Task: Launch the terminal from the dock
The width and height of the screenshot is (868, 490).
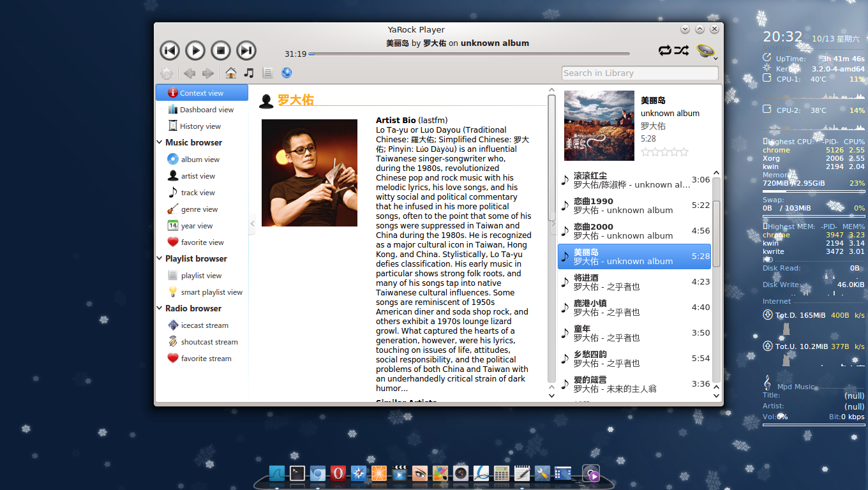Action: click(297, 473)
